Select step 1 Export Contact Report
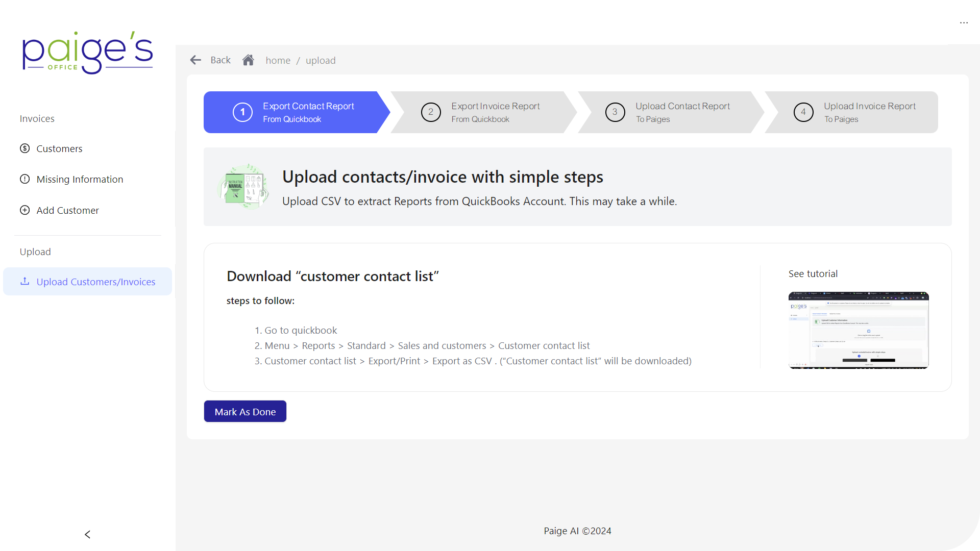 (297, 112)
